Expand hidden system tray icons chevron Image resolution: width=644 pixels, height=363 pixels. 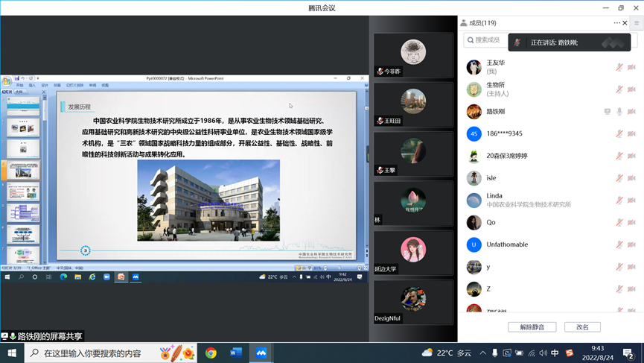pyautogui.click(x=482, y=353)
